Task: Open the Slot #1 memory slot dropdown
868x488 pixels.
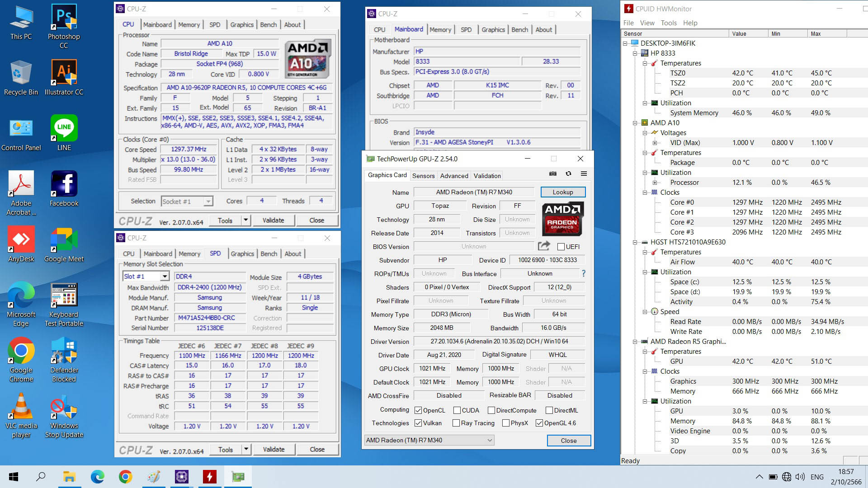Action: pyautogui.click(x=146, y=276)
